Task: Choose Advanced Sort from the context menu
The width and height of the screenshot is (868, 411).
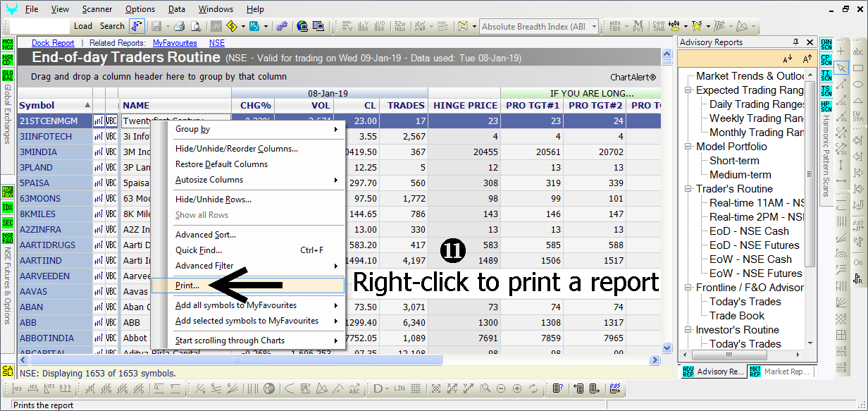Action: point(256,235)
